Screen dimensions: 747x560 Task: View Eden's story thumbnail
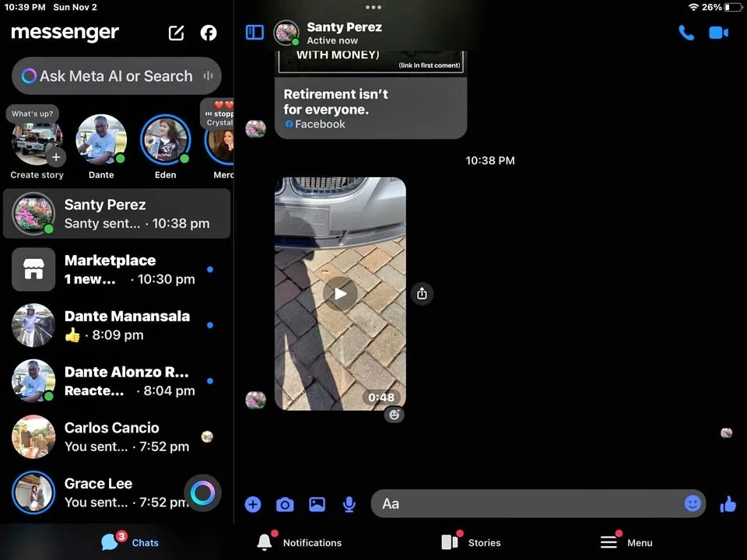(165, 140)
